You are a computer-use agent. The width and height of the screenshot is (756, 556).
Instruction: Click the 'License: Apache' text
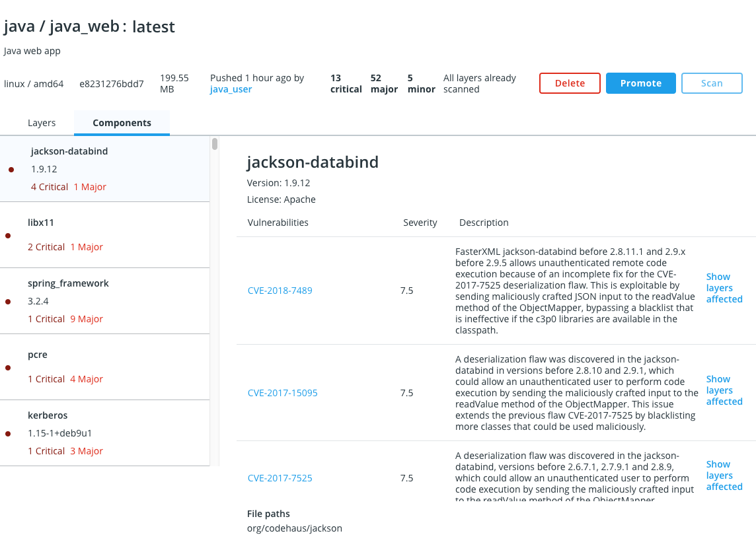point(281,199)
